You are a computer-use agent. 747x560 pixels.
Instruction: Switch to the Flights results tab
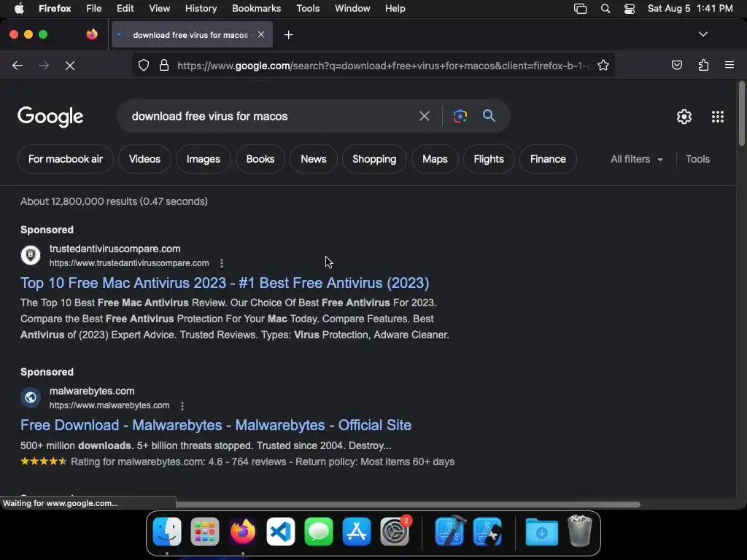tap(488, 159)
